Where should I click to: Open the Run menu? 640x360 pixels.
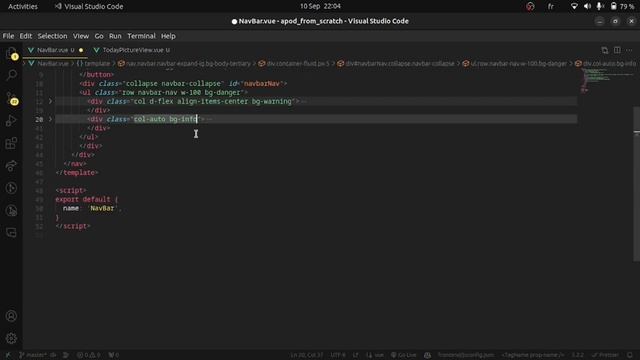coord(115,36)
